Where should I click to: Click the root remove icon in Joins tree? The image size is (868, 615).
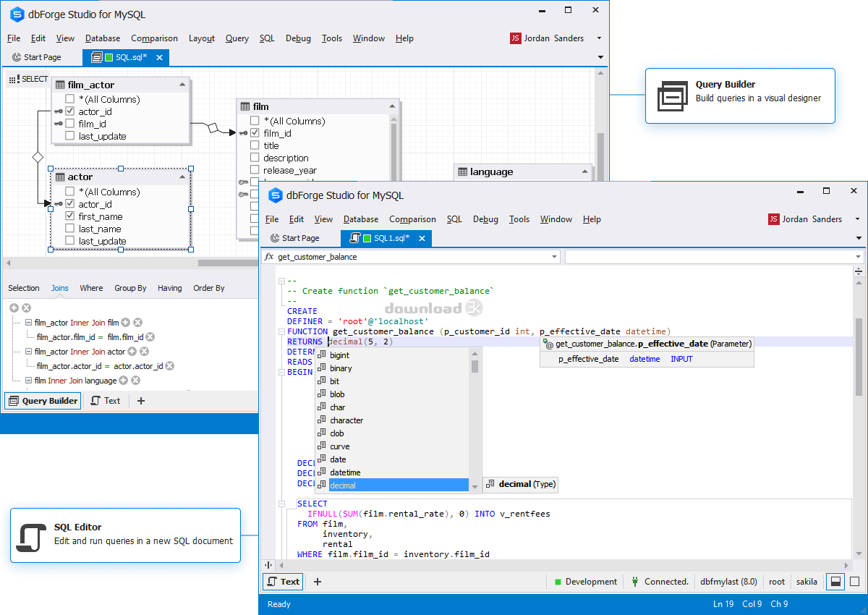[x=26, y=308]
